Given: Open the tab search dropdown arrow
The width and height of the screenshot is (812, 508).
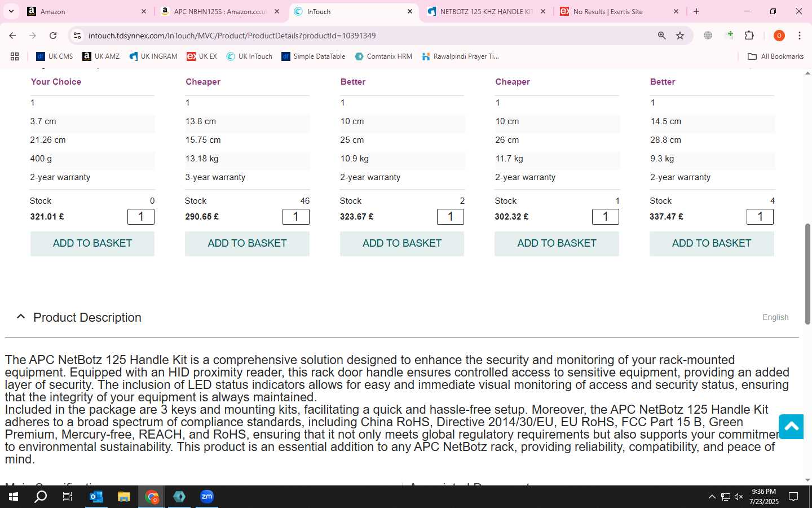Looking at the screenshot, I should pos(11,11).
